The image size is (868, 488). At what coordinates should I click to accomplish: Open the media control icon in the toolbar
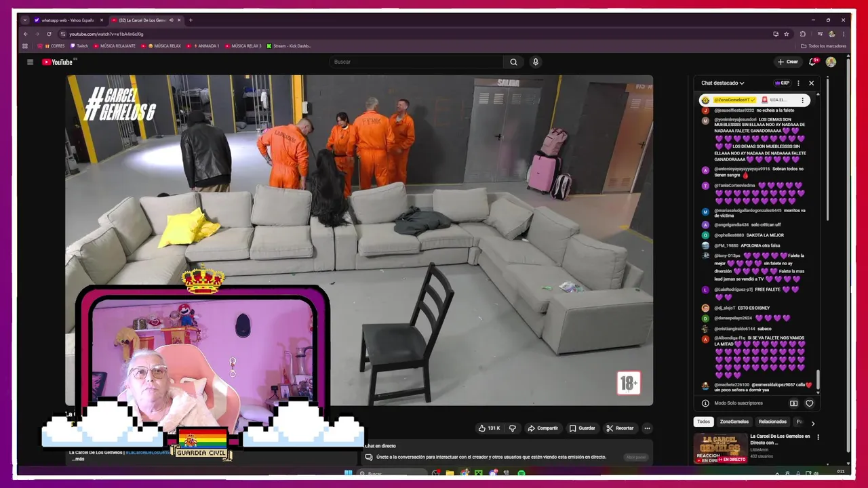(820, 34)
